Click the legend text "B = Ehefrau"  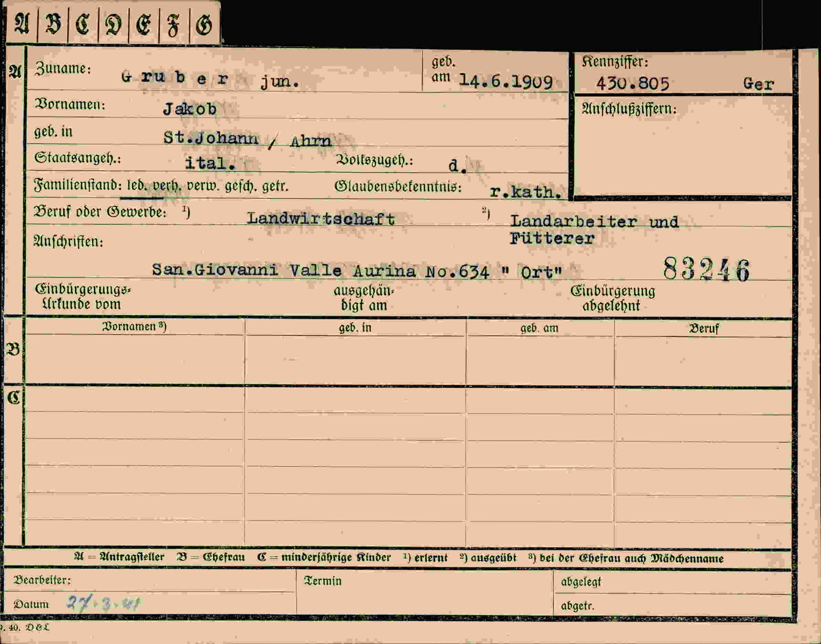pyautogui.click(x=211, y=557)
